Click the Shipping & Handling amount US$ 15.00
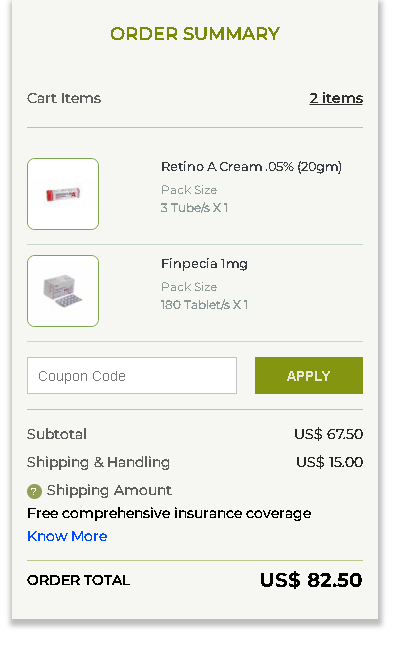397x646 pixels. [329, 462]
